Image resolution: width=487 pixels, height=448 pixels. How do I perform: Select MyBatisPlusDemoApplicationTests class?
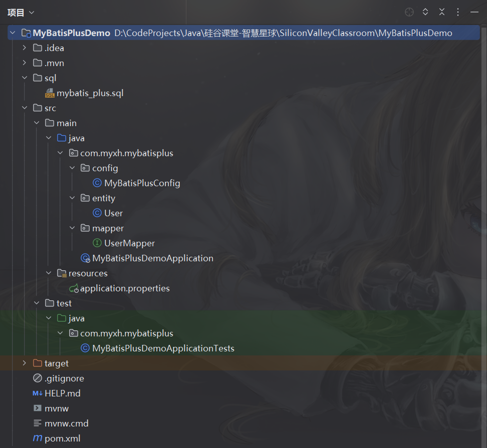tap(163, 348)
